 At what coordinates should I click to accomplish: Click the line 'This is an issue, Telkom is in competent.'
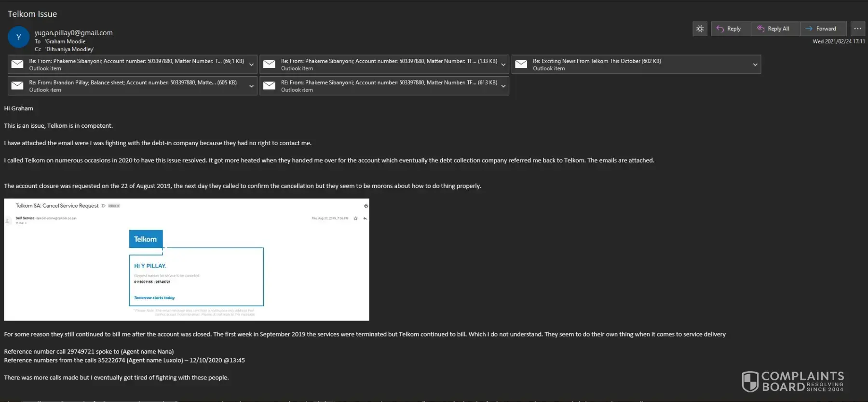point(58,126)
